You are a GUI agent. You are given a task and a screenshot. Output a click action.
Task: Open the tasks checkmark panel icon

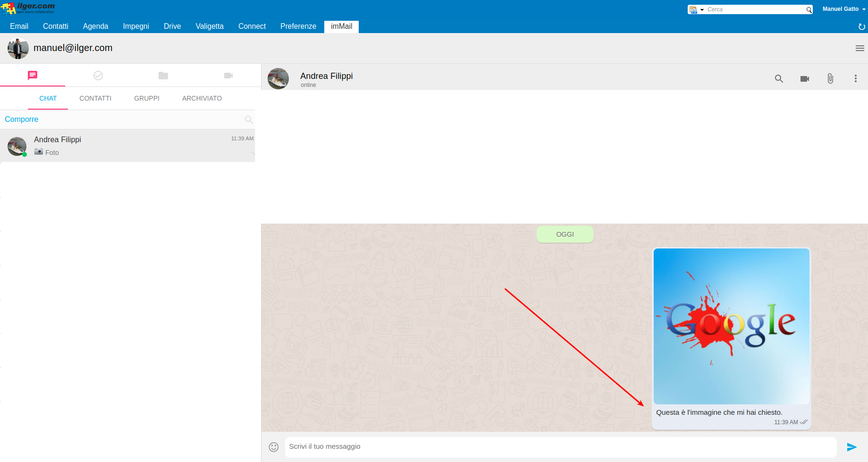pyautogui.click(x=98, y=76)
